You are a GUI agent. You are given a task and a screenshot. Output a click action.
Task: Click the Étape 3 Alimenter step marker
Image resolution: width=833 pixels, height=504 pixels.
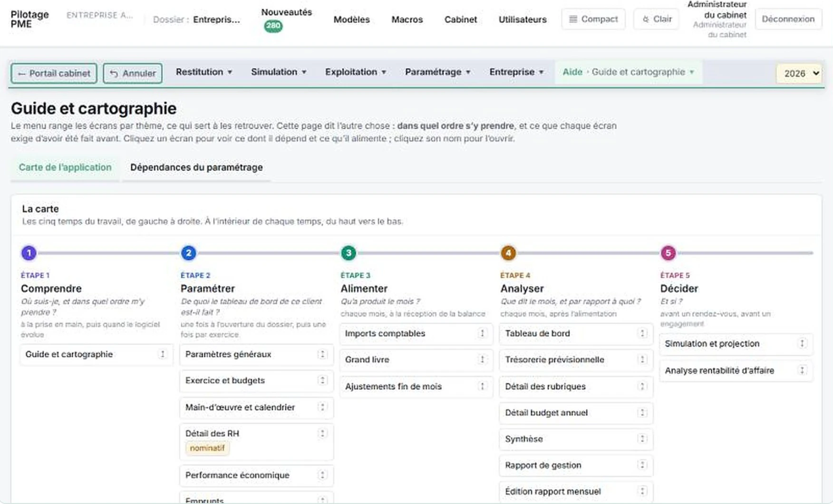(x=349, y=253)
